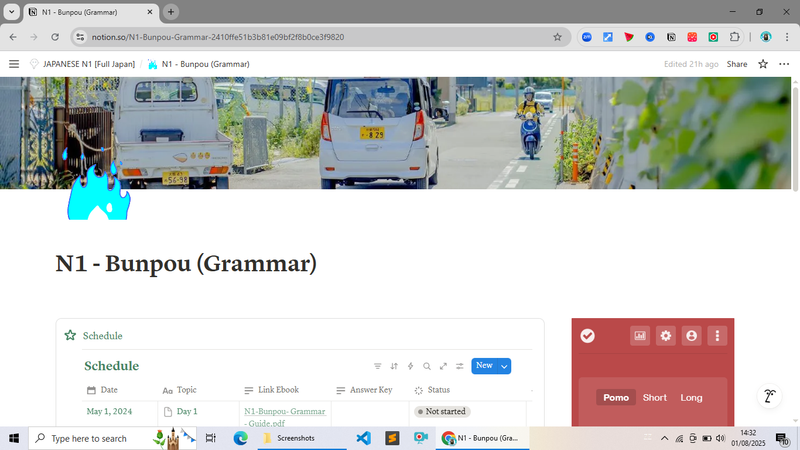Open a new browser tab
This screenshot has height=450, width=800.
click(171, 12)
